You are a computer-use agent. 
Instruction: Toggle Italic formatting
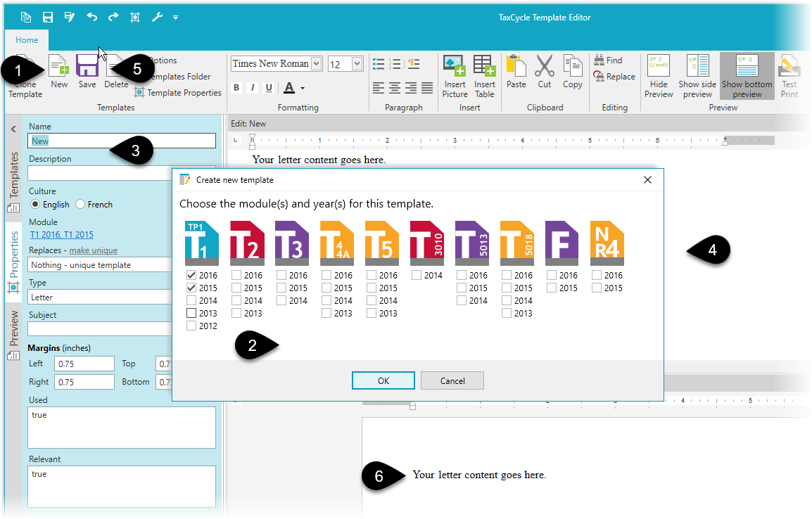tap(252, 88)
